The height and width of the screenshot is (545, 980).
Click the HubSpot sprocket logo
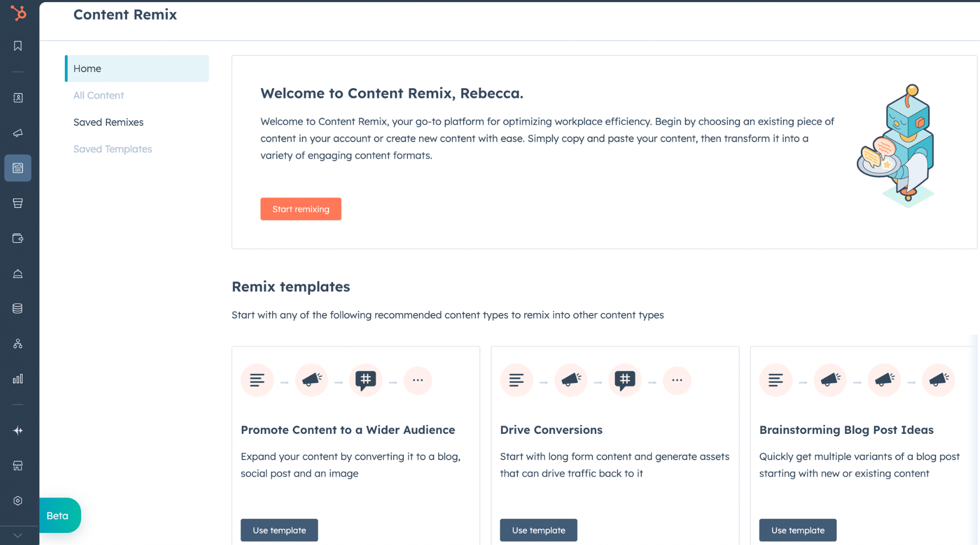(x=19, y=13)
